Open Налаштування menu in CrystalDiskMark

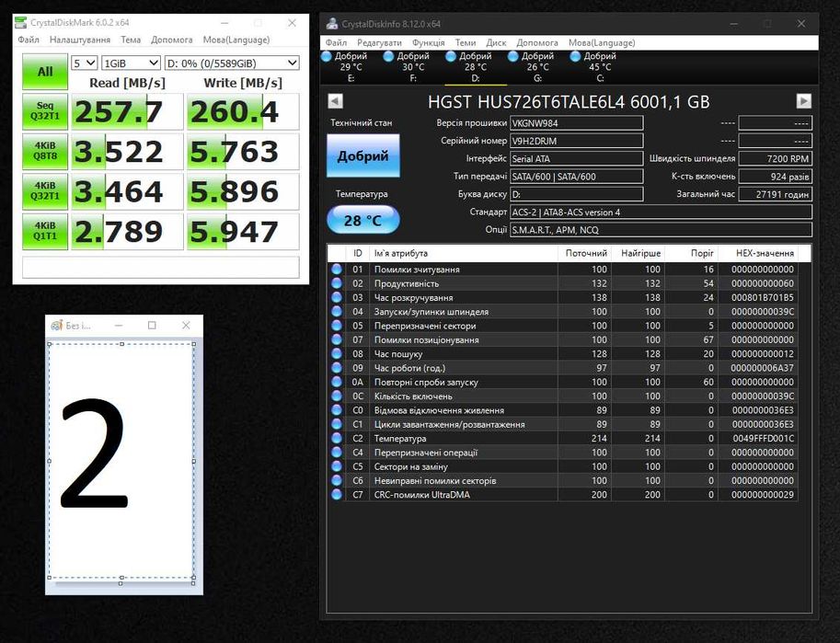point(80,40)
